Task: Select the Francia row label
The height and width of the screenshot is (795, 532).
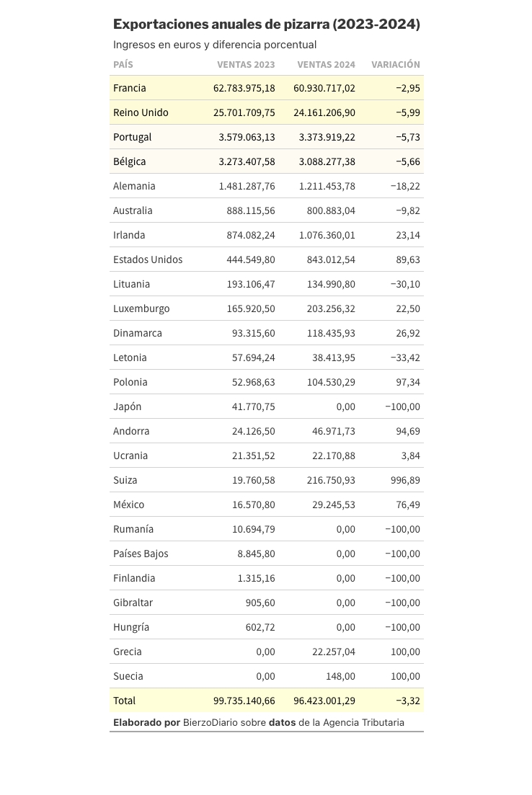Action: click(130, 88)
